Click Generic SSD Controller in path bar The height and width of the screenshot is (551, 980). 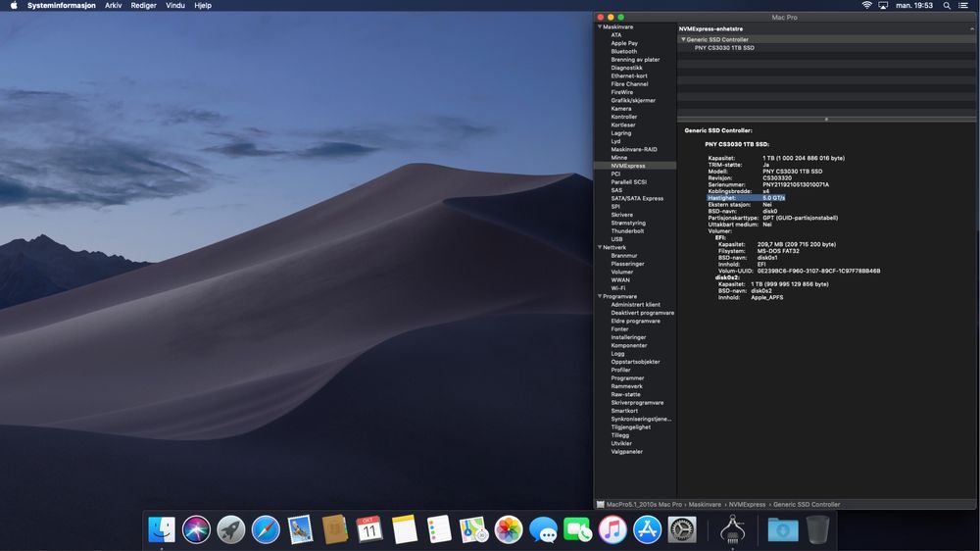point(807,504)
